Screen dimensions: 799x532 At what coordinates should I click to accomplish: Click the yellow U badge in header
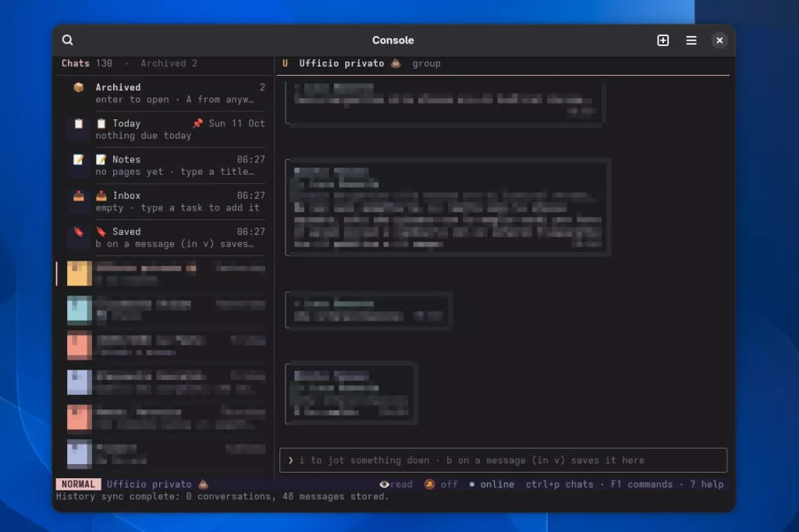tap(286, 63)
